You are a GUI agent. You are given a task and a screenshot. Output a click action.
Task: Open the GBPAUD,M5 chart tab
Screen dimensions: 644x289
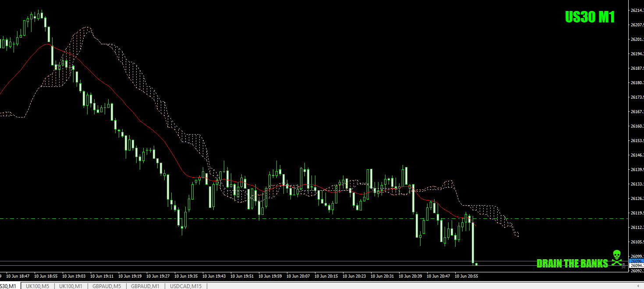click(x=106, y=286)
